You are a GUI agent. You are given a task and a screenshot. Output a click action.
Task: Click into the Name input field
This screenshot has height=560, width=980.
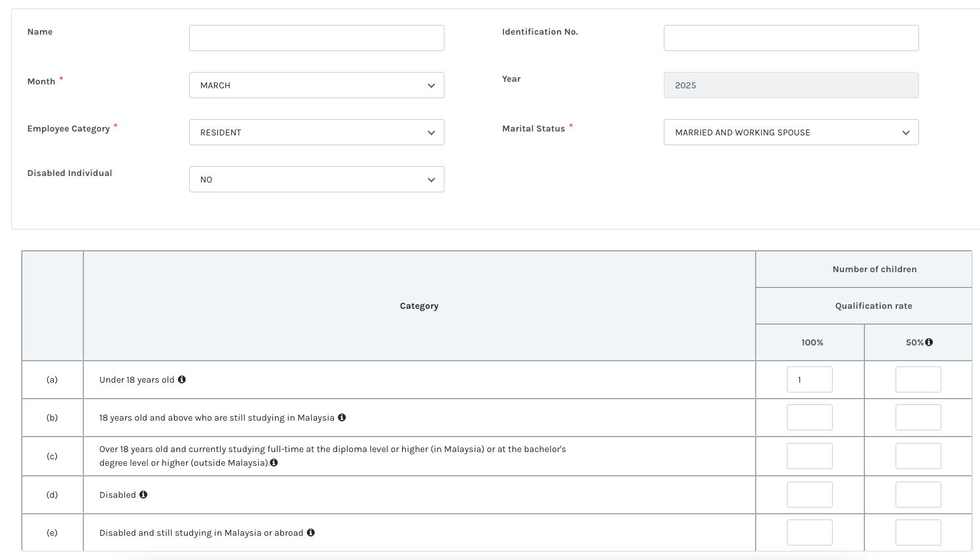317,38
